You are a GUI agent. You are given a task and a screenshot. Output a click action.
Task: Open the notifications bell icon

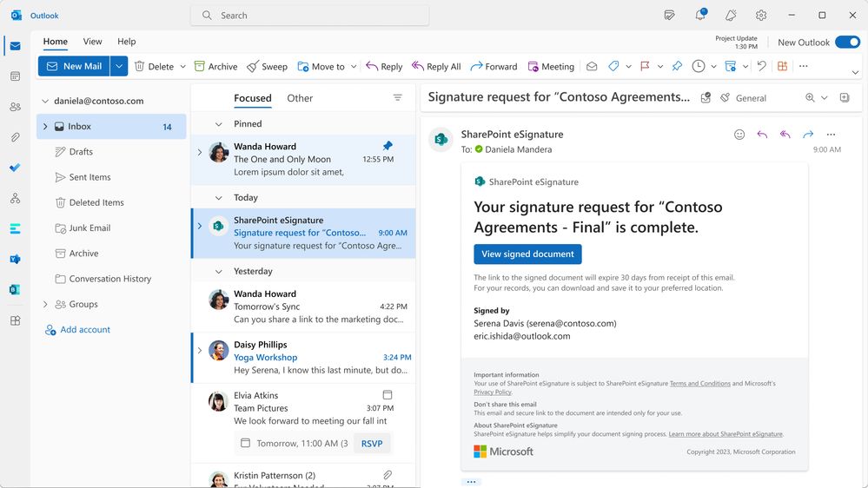pos(699,15)
